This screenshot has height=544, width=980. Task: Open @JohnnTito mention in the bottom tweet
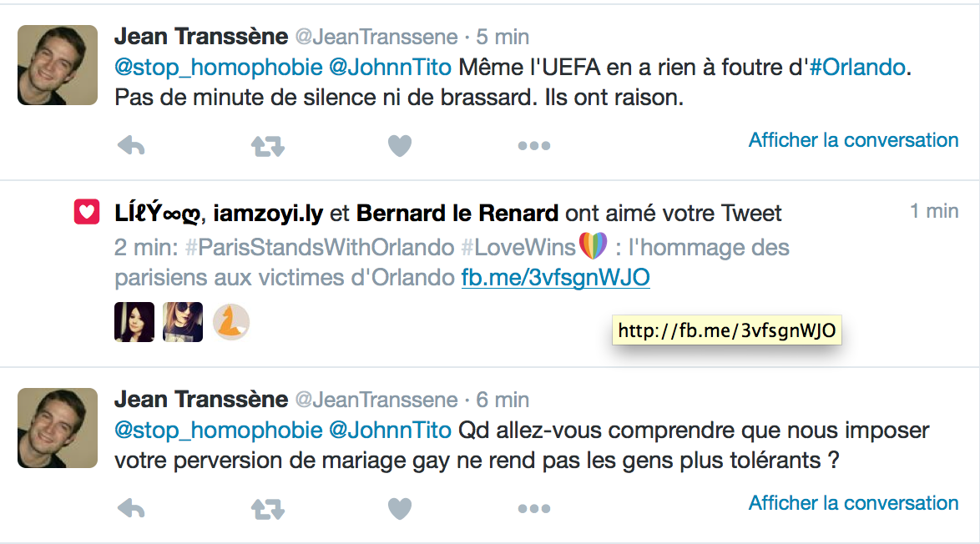tap(390, 431)
